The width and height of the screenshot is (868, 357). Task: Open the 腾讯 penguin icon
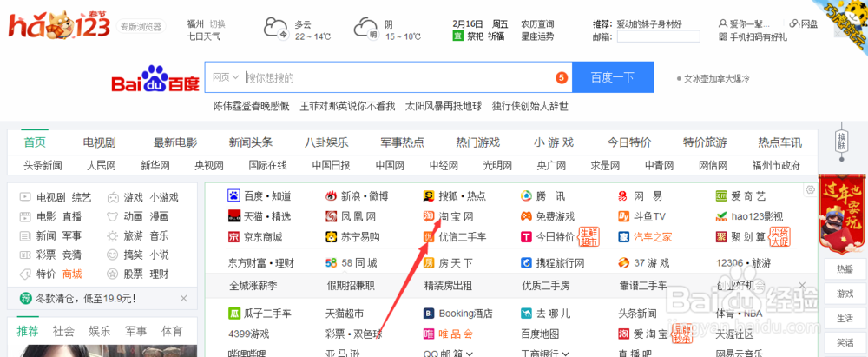(526, 195)
